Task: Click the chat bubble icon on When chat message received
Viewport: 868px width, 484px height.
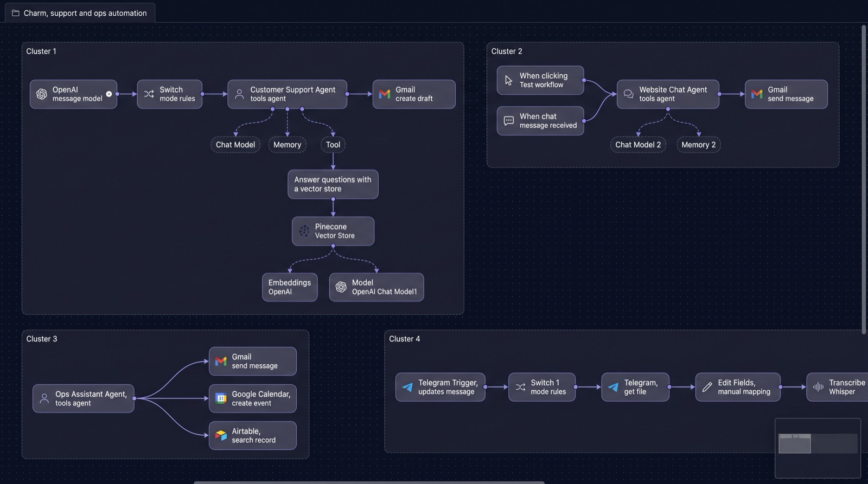Action: [509, 121]
